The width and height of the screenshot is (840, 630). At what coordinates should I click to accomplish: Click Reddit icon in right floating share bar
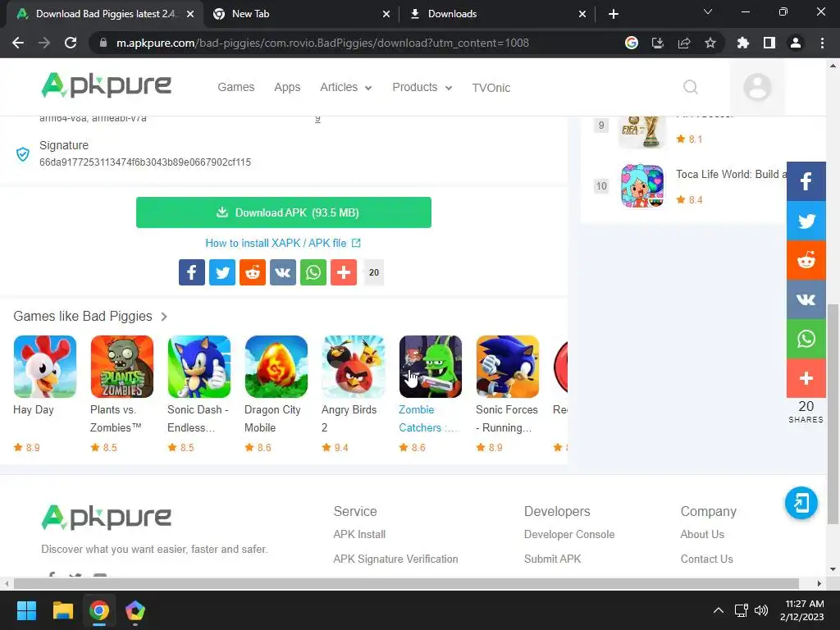(x=806, y=260)
